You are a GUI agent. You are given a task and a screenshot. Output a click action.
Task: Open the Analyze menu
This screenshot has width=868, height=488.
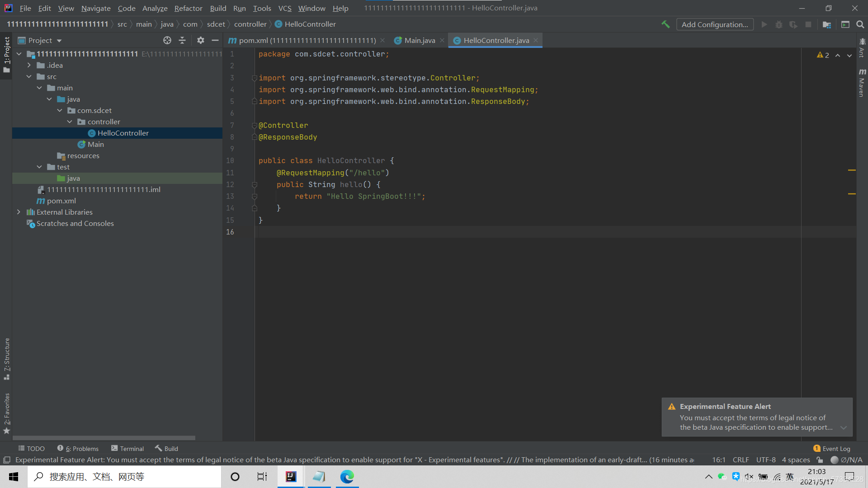[155, 8]
